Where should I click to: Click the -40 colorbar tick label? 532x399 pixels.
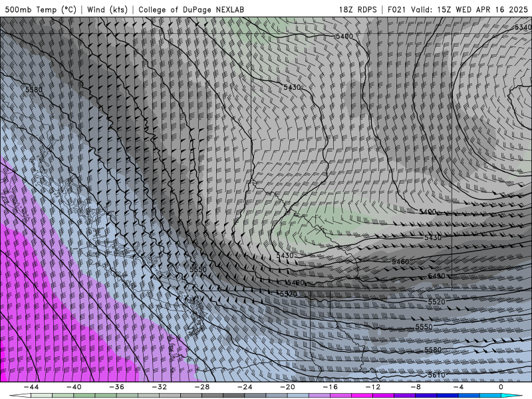(x=74, y=387)
